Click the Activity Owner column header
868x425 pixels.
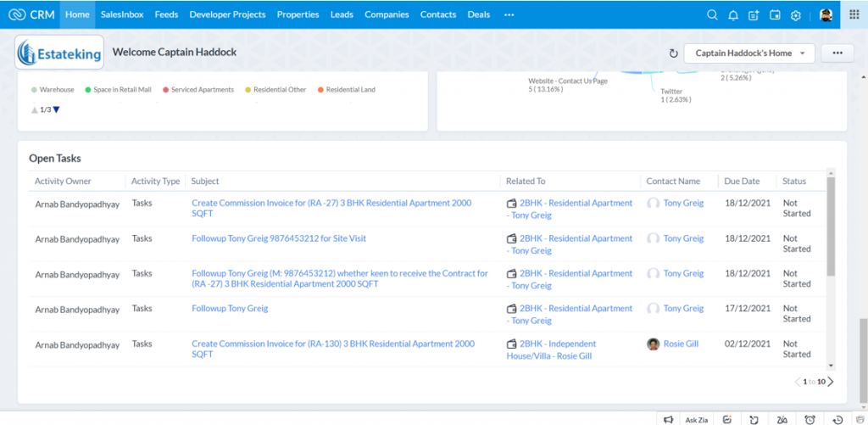(x=63, y=182)
